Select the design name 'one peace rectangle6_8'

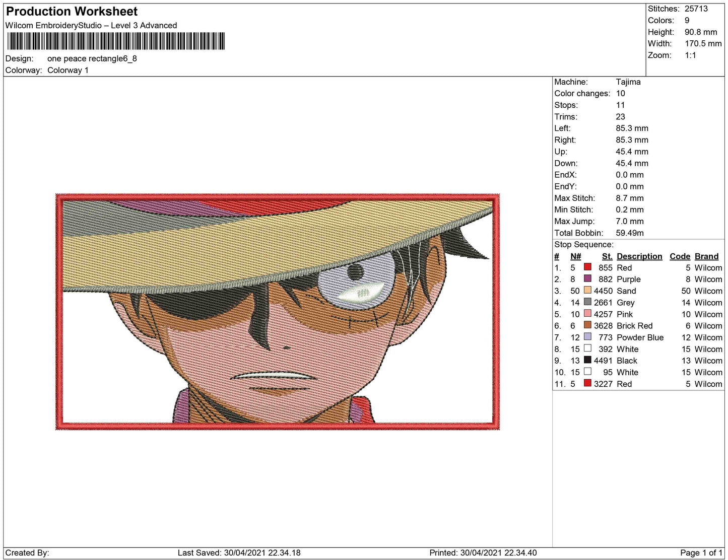92,58
